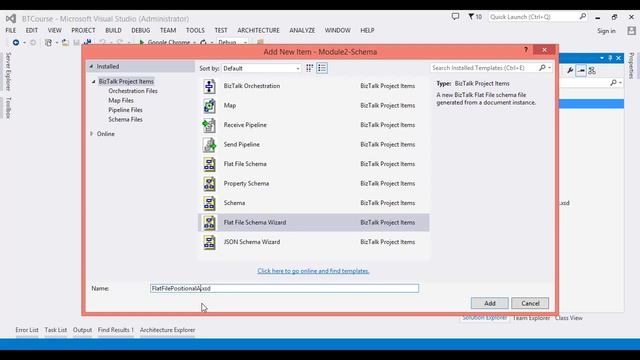This screenshot has width=640, height=360.
Task: Open the dialog Help question mark
Action: click(526, 50)
